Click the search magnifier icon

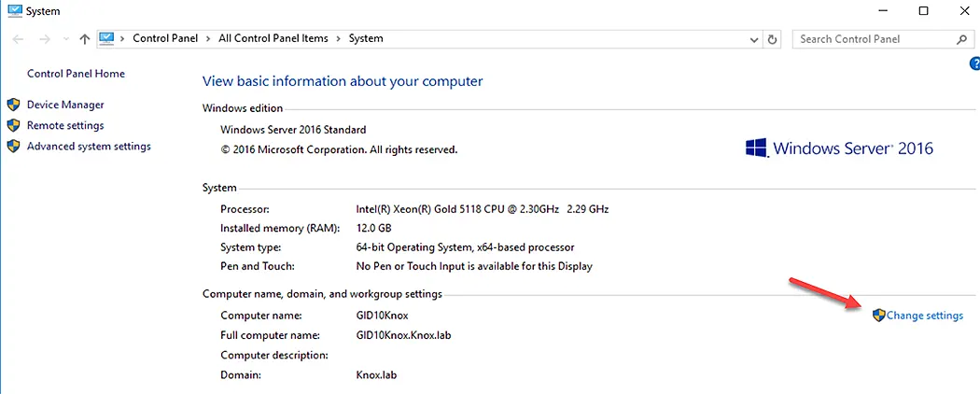962,39
